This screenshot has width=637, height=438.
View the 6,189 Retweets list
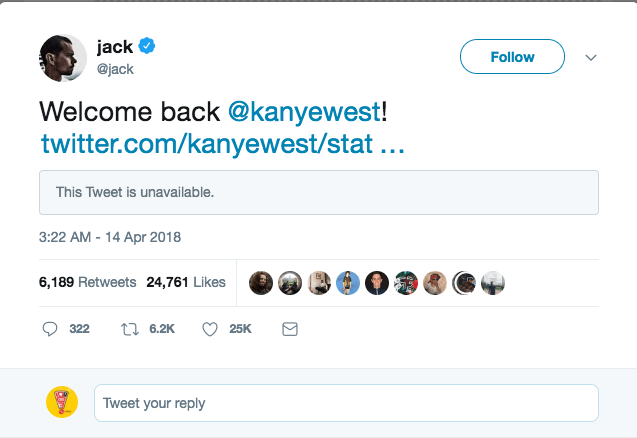(87, 283)
